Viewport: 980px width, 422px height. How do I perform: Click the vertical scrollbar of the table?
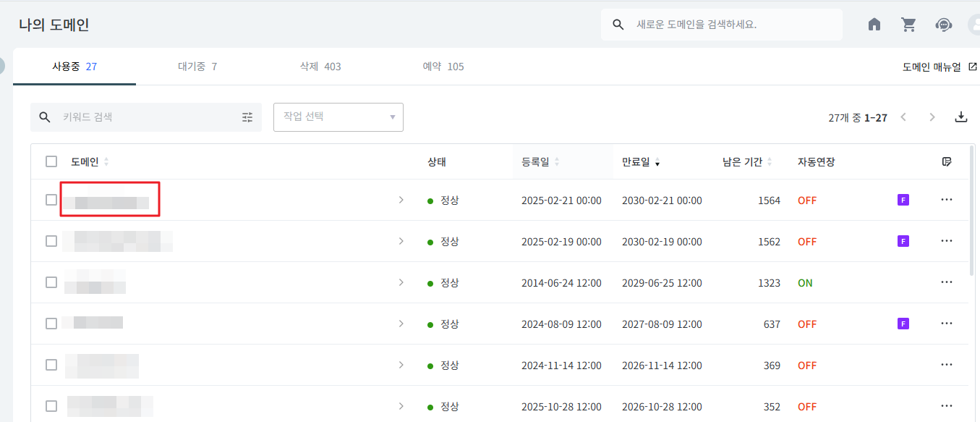coord(971,224)
